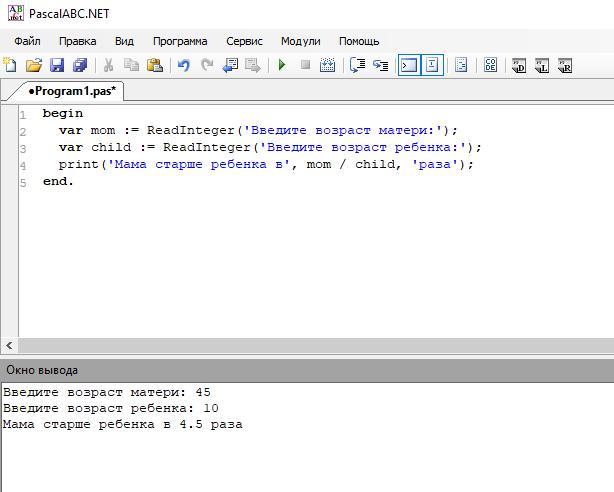Undo the last edit
The height and width of the screenshot is (492, 614).
pyautogui.click(x=184, y=65)
